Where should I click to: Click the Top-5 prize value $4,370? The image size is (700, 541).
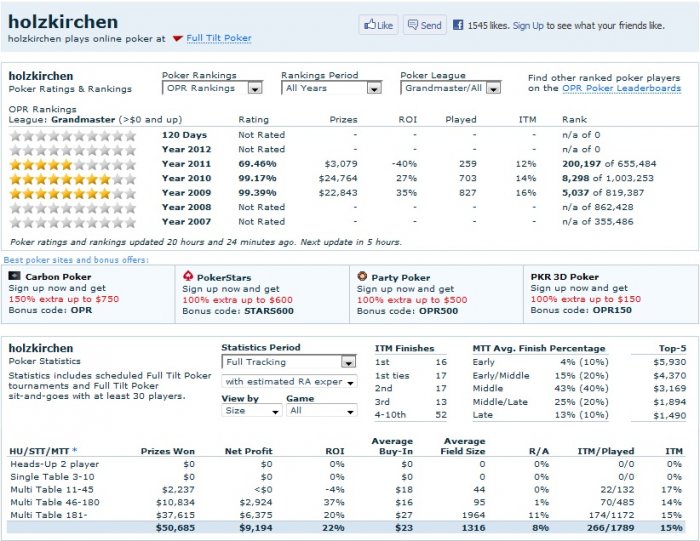click(x=669, y=375)
